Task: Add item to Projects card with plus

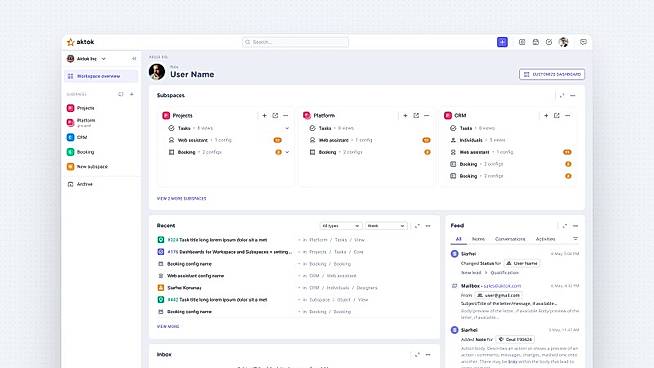Action: [x=264, y=116]
